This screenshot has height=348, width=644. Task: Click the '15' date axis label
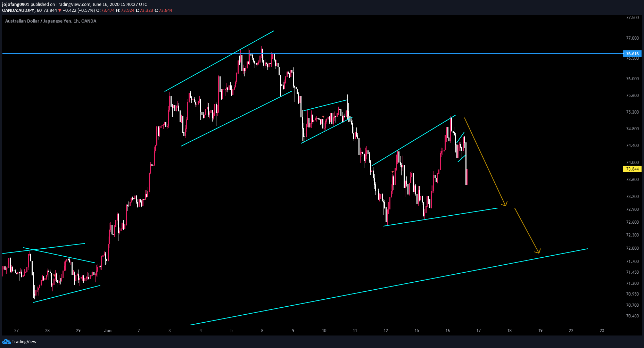[x=417, y=331]
